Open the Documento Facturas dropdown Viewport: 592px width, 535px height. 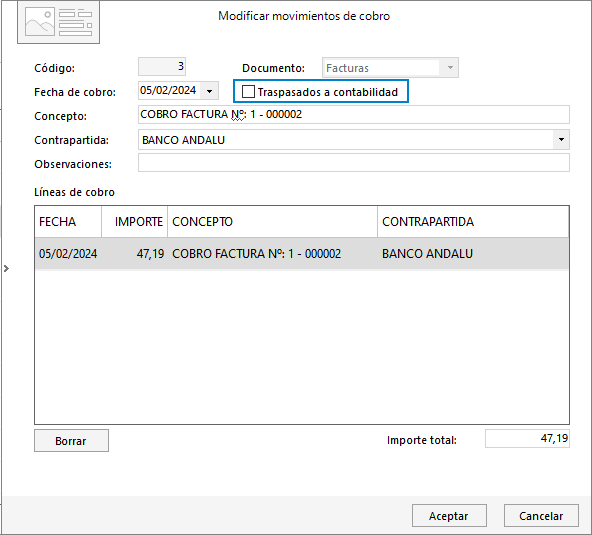click(390, 68)
